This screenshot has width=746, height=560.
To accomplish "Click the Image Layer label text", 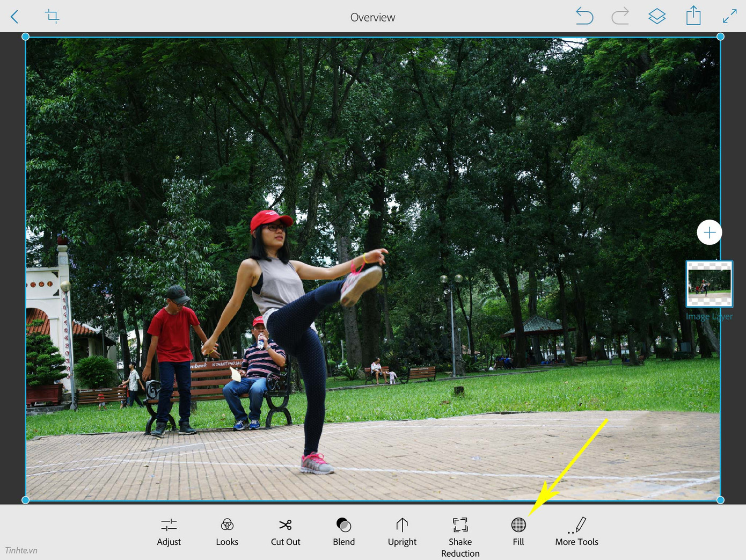I will tap(709, 316).
